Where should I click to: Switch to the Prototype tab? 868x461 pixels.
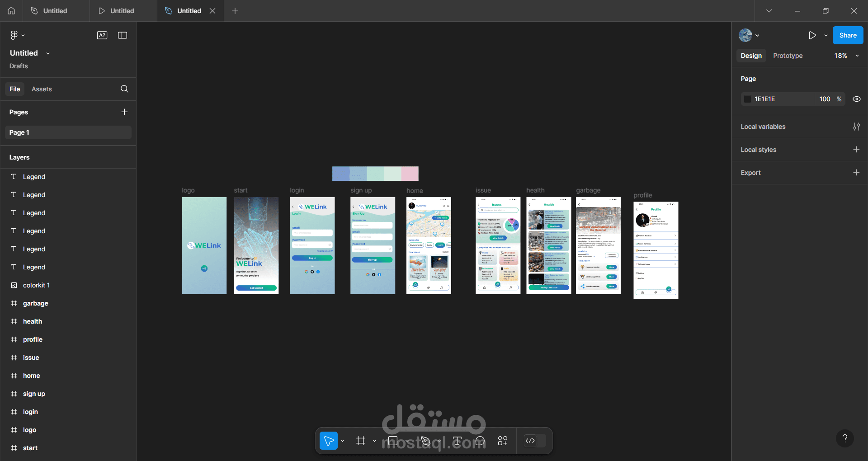coord(787,56)
